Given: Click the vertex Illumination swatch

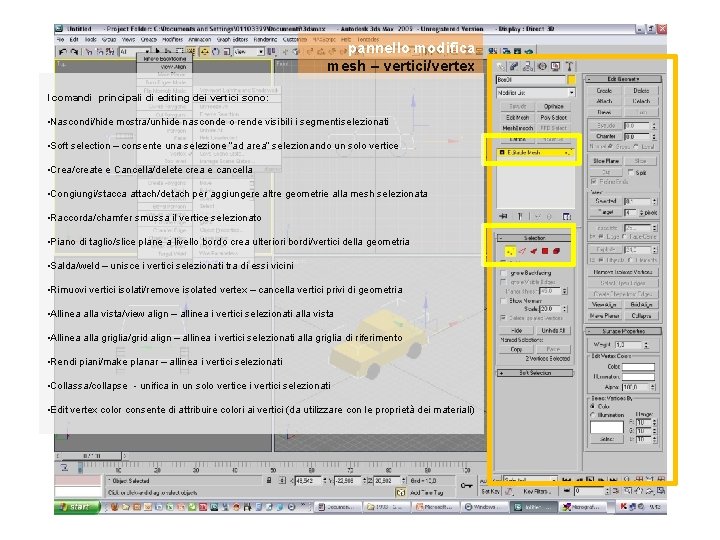Looking at the screenshot, I should click(638, 377).
